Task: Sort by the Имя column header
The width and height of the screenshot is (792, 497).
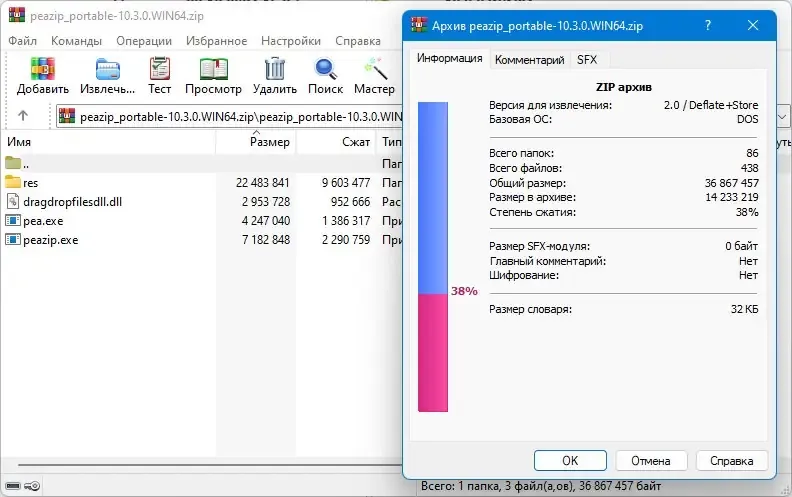Action: point(108,142)
